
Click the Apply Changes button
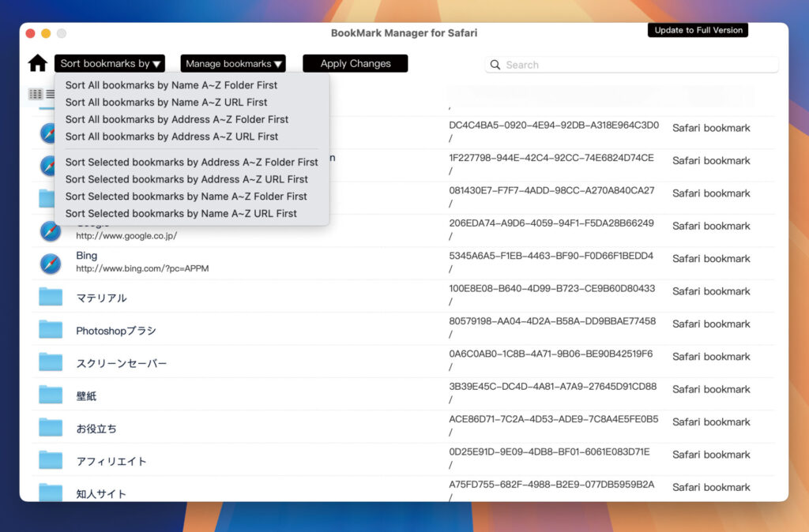pos(356,63)
